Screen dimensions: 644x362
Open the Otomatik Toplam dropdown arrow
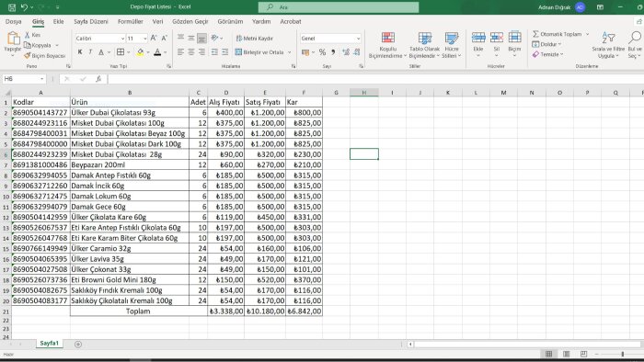pyautogui.click(x=587, y=34)
